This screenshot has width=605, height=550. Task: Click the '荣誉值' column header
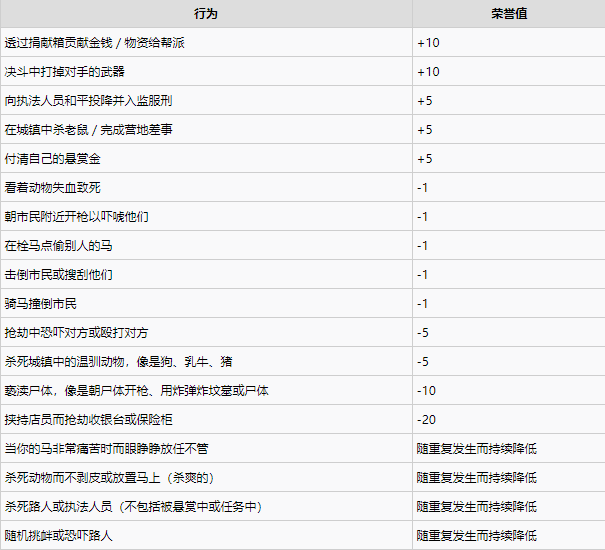[509, 14]
